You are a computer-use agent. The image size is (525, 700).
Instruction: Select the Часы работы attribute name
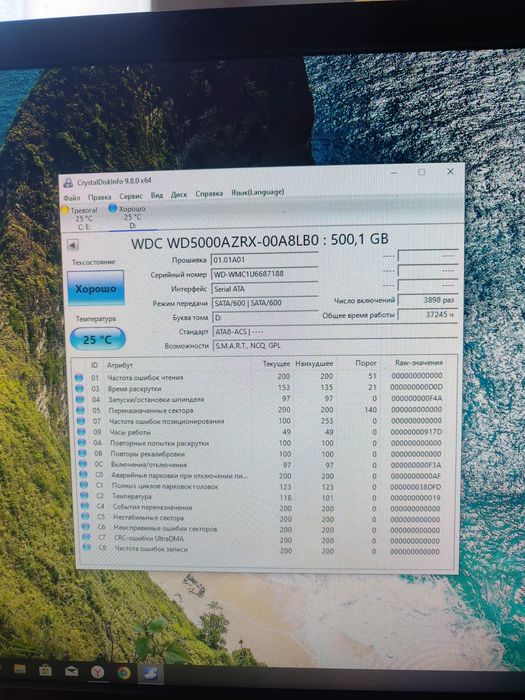point(130,432)
